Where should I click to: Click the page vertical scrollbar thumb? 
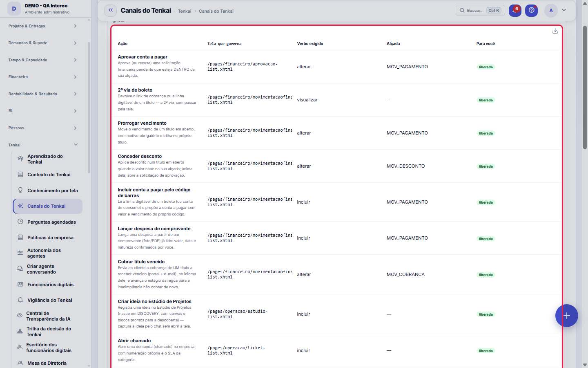point(585,88)
